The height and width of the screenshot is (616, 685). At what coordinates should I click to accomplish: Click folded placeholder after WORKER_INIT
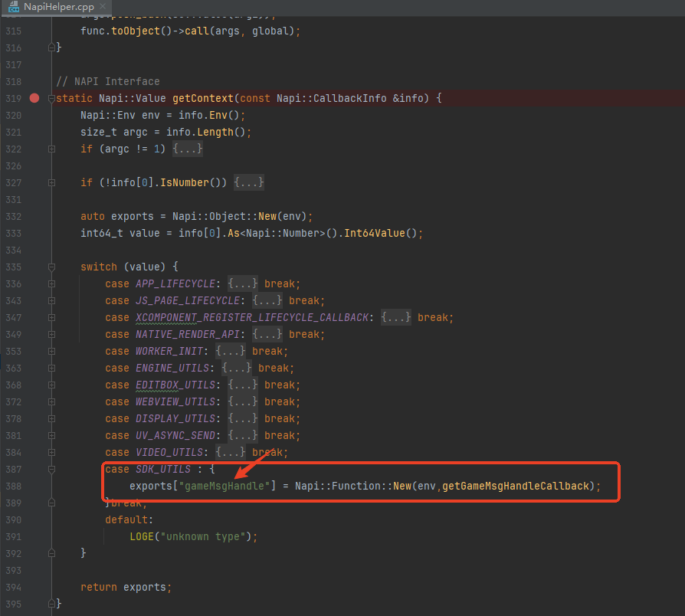pos(230,351)
